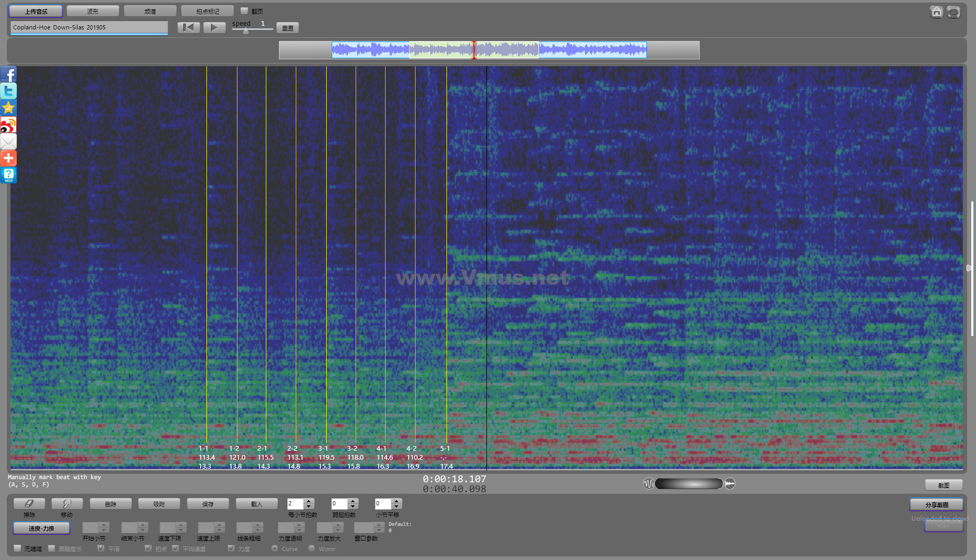Switch to the 频谱 spectrum view
The image size is (976, 560).
pyautogui.click(x=150, y=11)
